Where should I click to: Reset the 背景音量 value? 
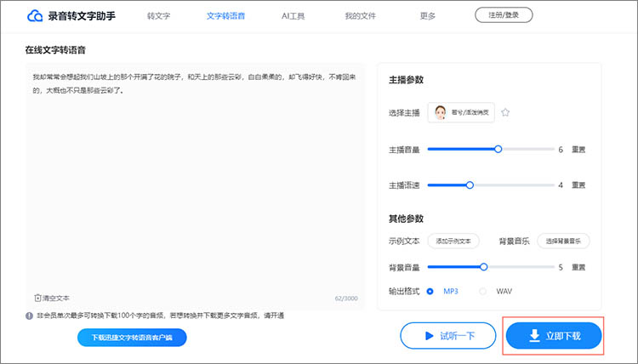[x=578, y=267]
